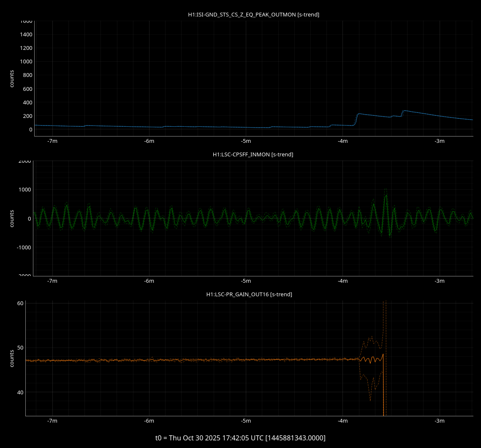Select the -4m tick on top plot's x-axis
Image resolution: width=481 pixels, height=448 pixels.
tap(342, 141)
